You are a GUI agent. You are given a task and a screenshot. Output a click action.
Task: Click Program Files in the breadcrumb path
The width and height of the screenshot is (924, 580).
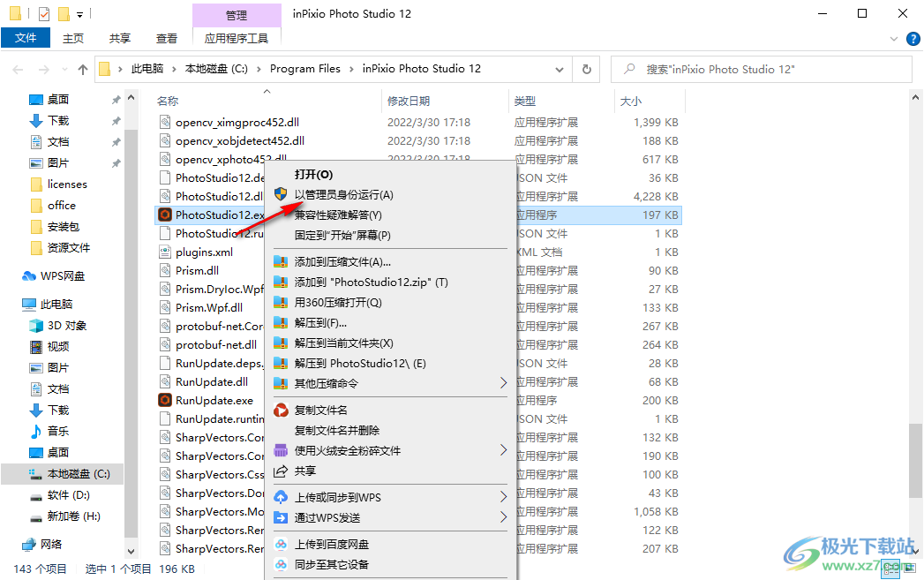pyautogui.click(x=305, y=69)
